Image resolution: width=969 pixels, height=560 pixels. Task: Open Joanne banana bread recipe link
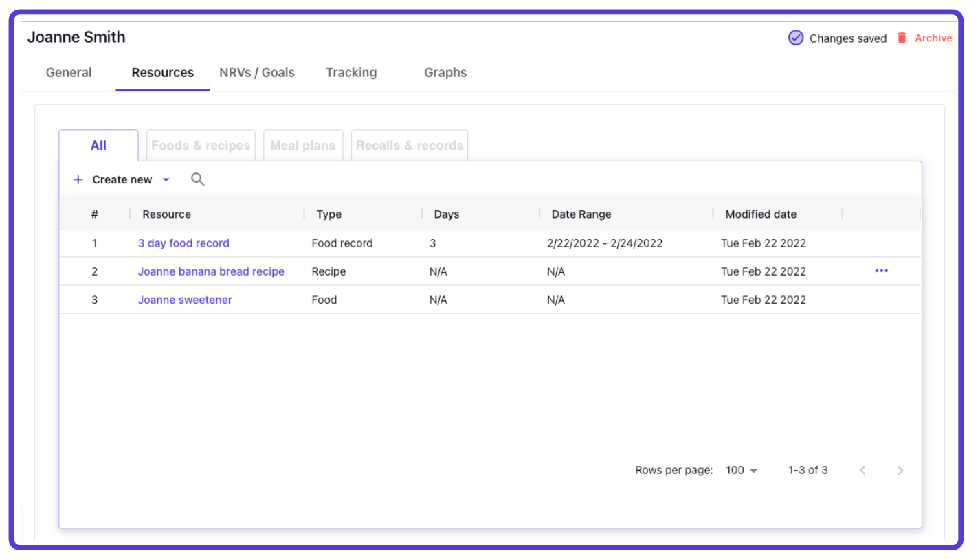[211, 271]
